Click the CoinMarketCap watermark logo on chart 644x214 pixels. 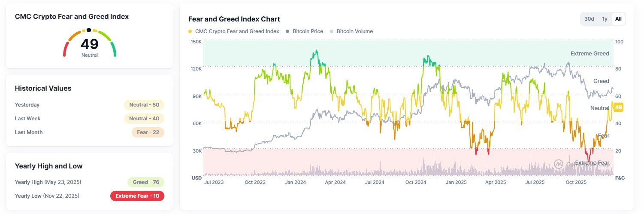click(558, 164)
